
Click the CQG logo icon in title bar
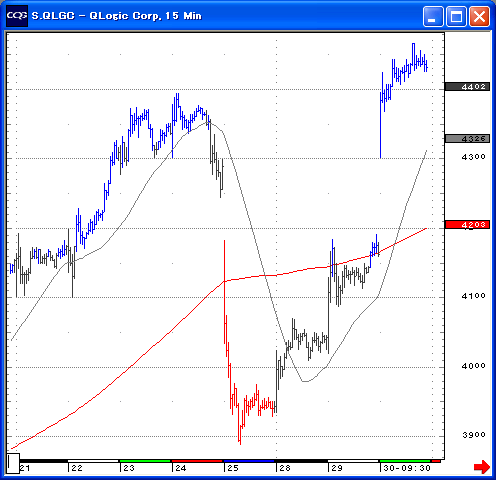pyautogui.click(x=16, y=15)
